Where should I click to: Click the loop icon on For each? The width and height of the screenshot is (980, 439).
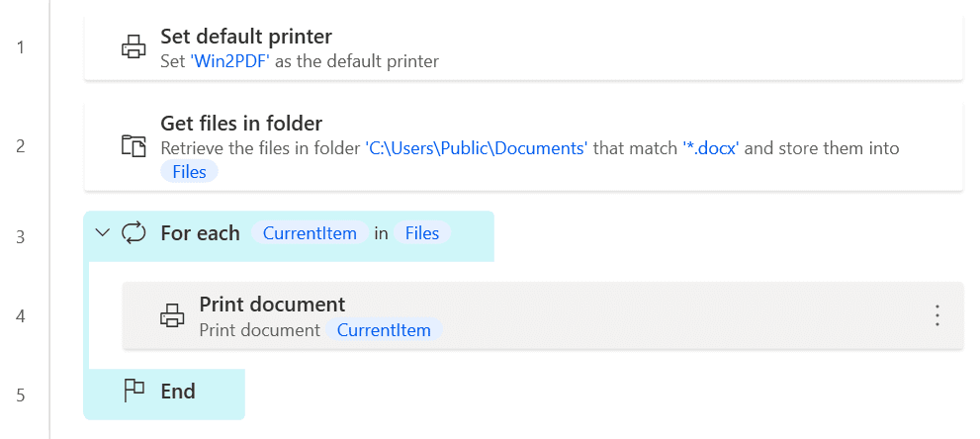134,233
